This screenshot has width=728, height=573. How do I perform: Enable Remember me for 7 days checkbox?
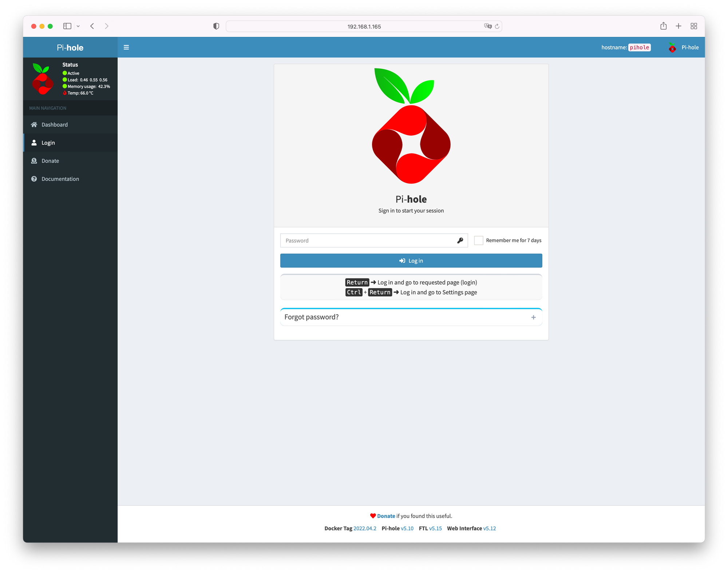click(479, 240)
